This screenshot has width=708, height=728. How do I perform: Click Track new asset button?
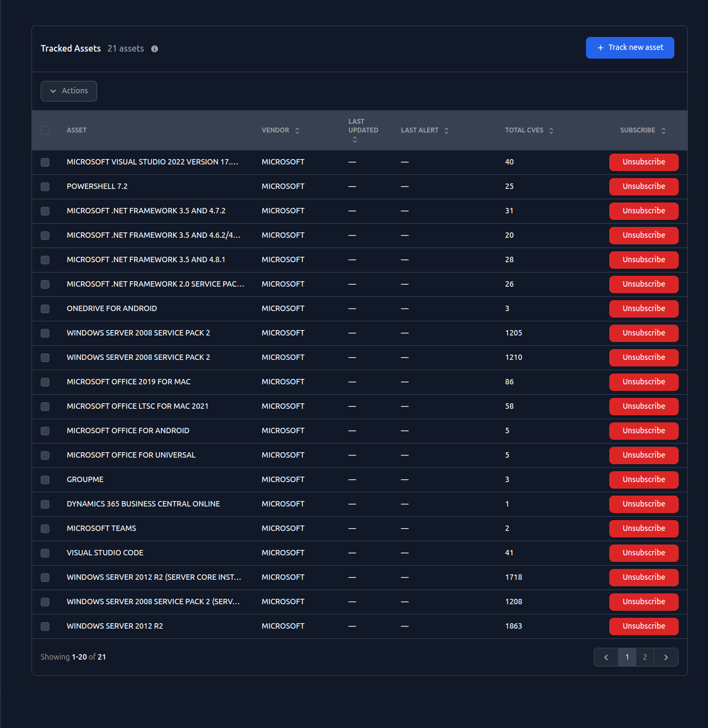tap(630, 48)
